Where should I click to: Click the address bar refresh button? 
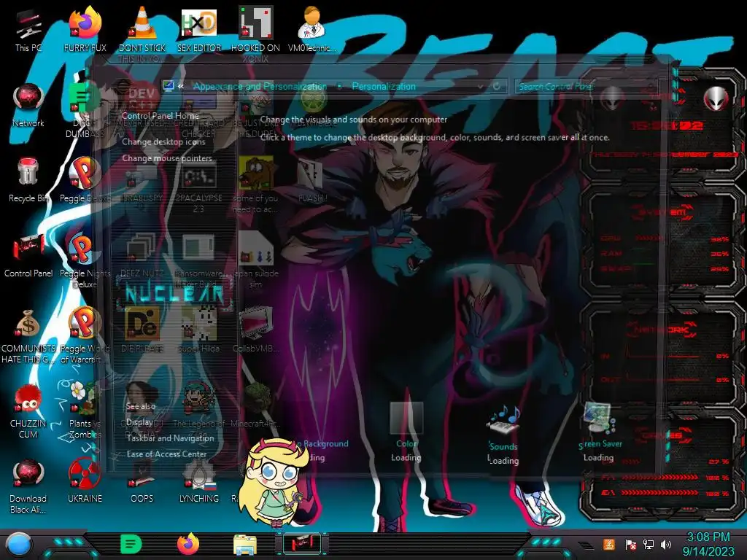coord(496,86)
